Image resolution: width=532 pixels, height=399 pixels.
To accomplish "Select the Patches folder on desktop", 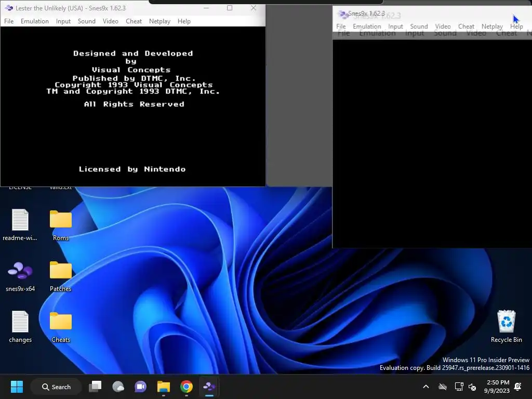I will [61, 276].
